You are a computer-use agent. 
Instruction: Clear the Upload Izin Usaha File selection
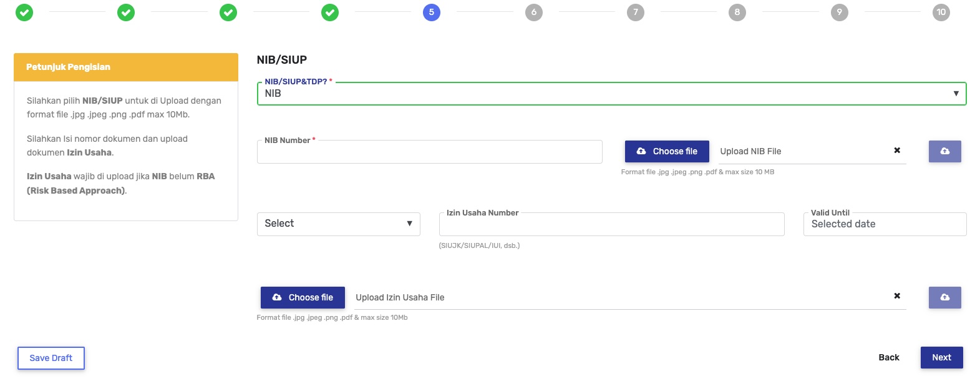[897, 296]
